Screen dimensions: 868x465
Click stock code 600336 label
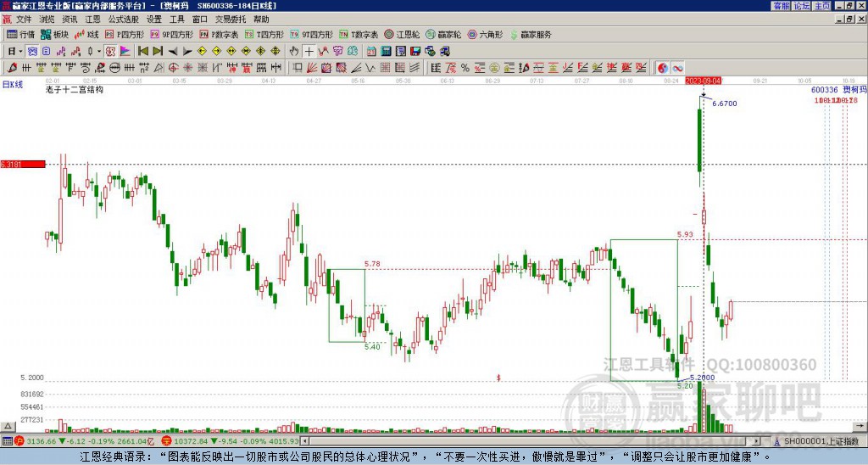pyautogui.click(x=824, y=90)
